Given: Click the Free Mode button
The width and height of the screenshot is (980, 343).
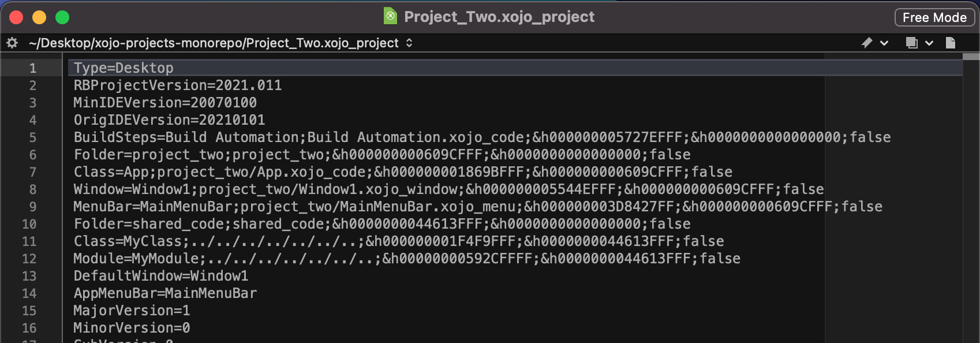Looking at the screenshot, I should pos(934,17).
